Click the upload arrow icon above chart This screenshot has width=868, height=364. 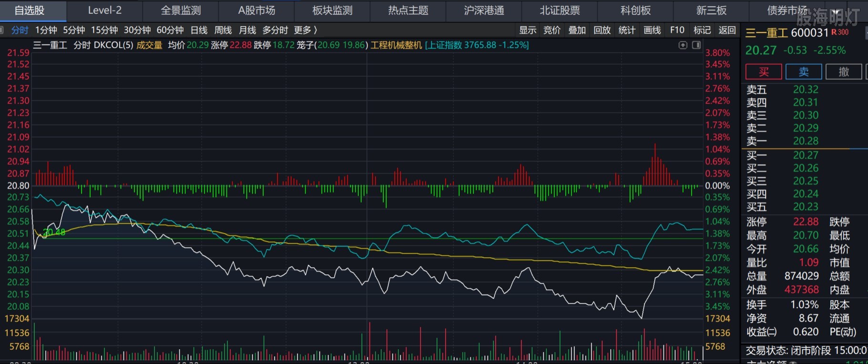coord(683,45)
